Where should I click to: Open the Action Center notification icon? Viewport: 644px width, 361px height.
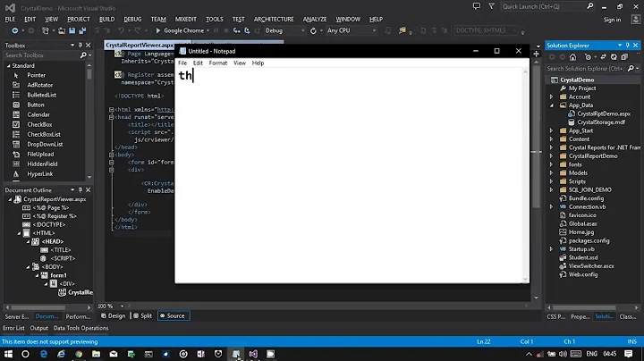[629, 354]
